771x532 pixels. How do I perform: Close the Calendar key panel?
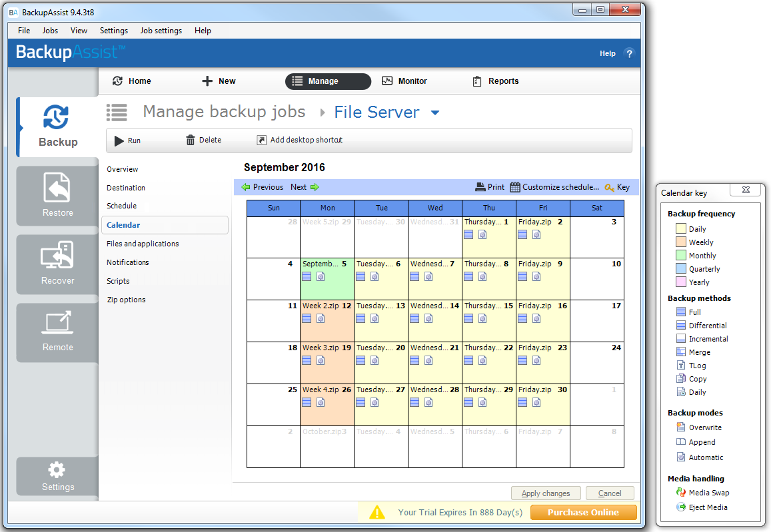pos(746,190)
